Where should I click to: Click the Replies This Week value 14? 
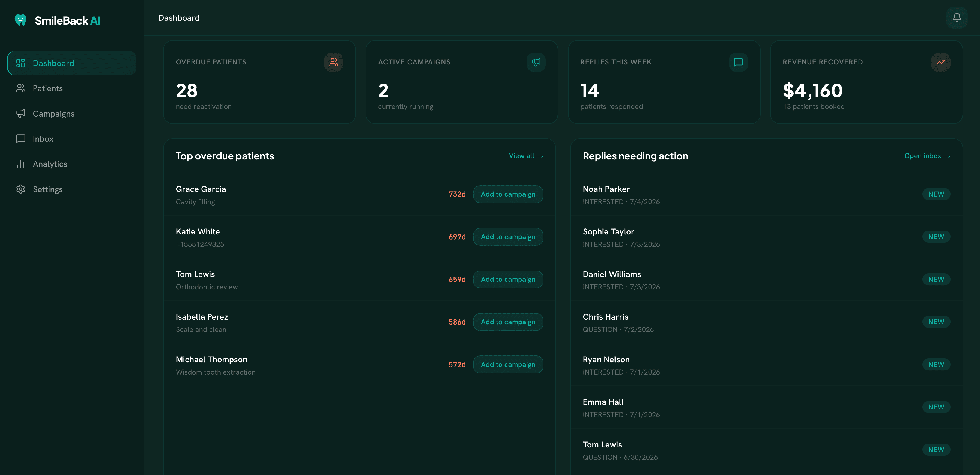(590, 91)
